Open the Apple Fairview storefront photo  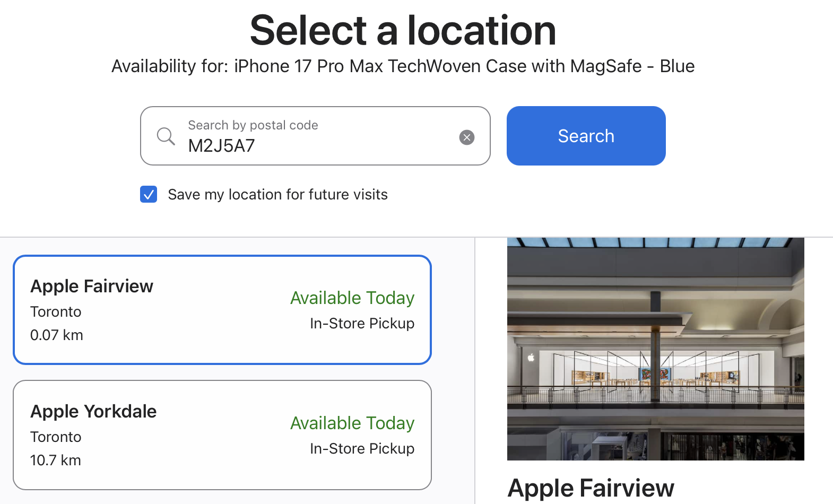655,349
